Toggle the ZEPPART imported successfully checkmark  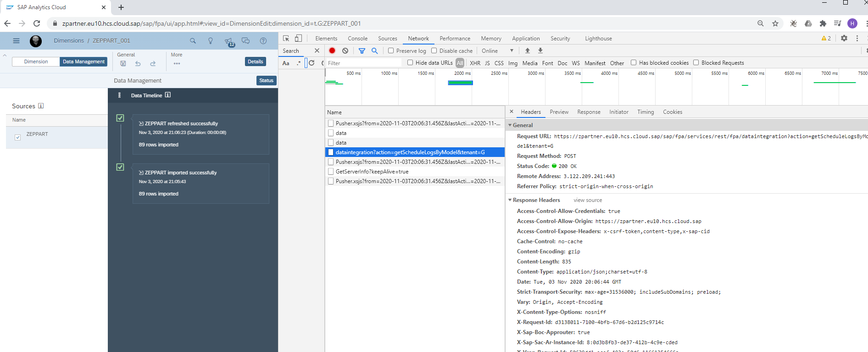click(120, 167)
